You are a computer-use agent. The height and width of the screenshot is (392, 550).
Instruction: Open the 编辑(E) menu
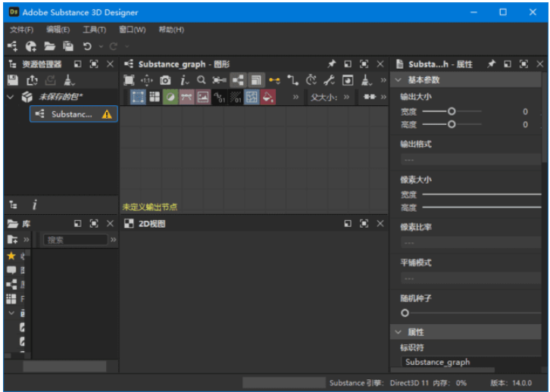58,30
